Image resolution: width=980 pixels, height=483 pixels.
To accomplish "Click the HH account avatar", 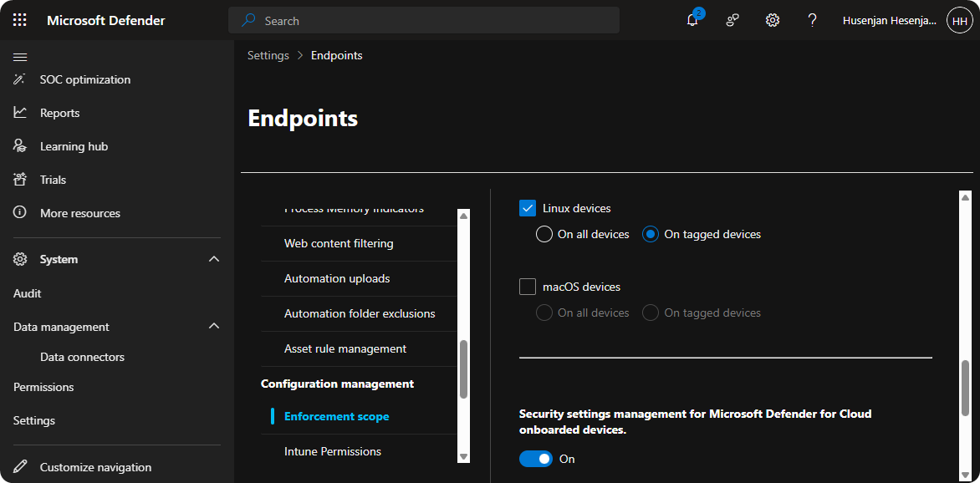I will [x=958, y=20].
